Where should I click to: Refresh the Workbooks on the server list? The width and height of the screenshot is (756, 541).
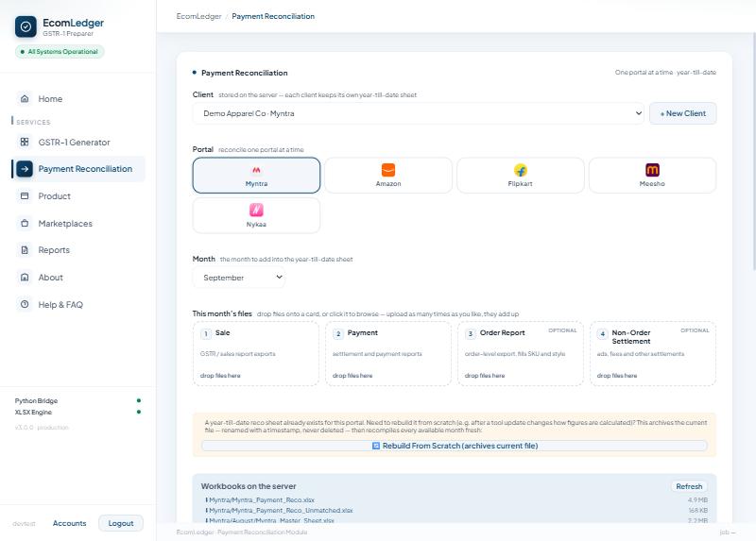pyautogui.click(x=689, y=486)
